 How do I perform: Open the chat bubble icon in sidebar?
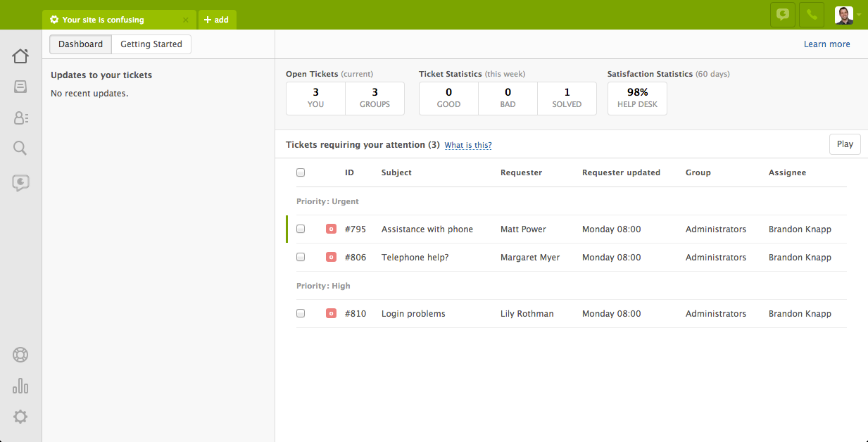[x=20, y=183]
